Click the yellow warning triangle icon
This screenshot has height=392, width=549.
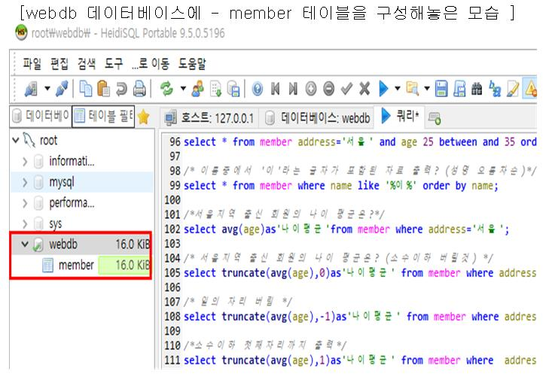530,89
